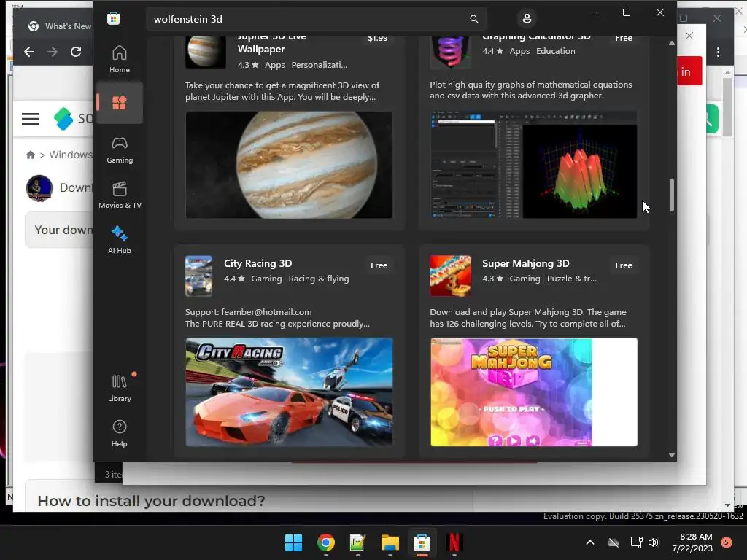Click Puzzle & tr... category text
Screen dimensions: 747x560
pyautogui.click(x=572, y=279)
